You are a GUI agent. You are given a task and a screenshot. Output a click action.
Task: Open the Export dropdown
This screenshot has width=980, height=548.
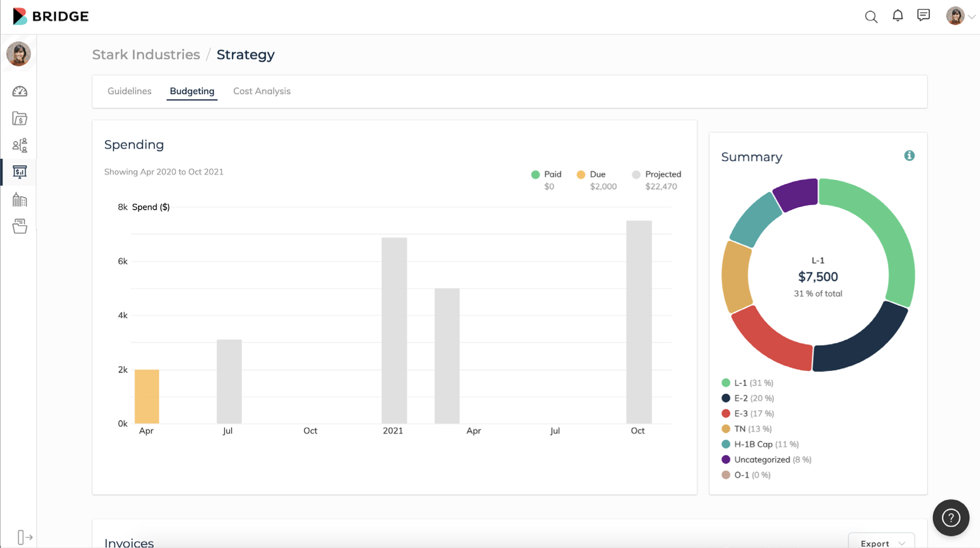881,542
